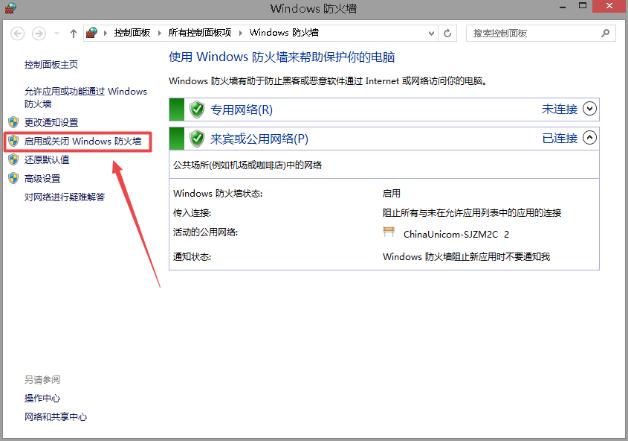Click the shield icon beside 高级设置

coord(13,178)
